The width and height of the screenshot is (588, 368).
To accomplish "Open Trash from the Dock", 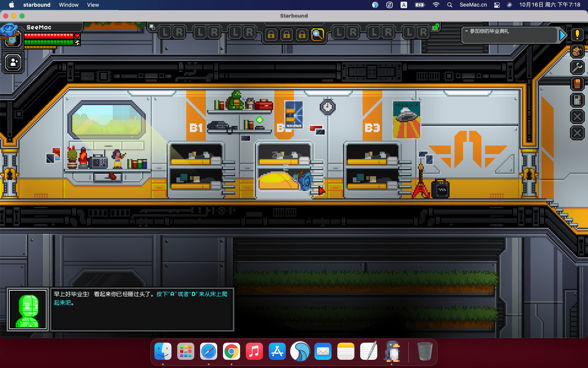I will [425, 351].
